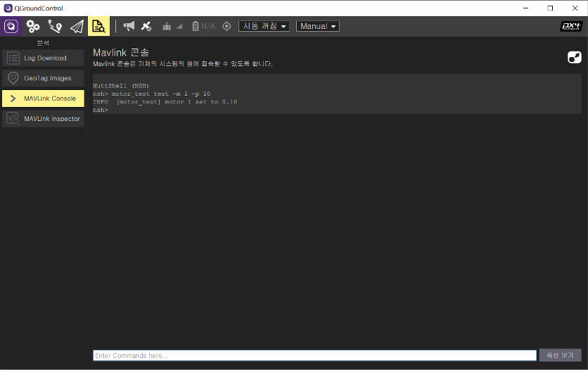This screenshot has width=588, height=370.
Task: Open the Log Download page
Action: click(x=43, y=58)
